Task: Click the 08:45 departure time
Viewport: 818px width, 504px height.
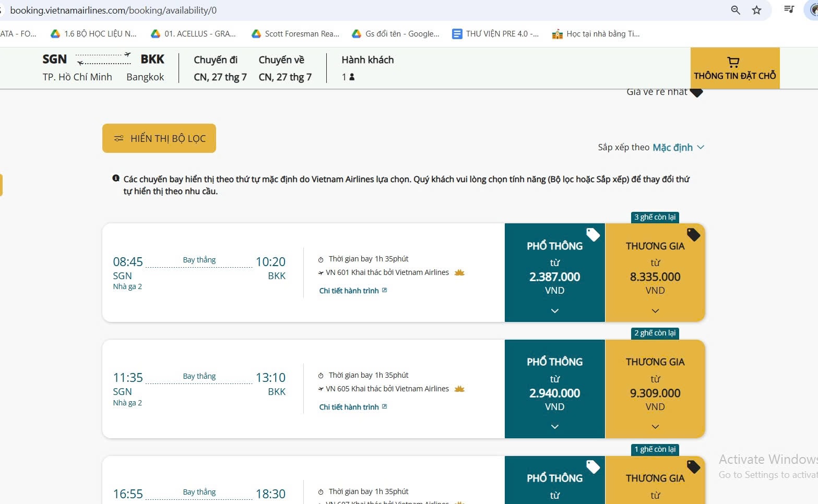Action: tap(128, 261)
